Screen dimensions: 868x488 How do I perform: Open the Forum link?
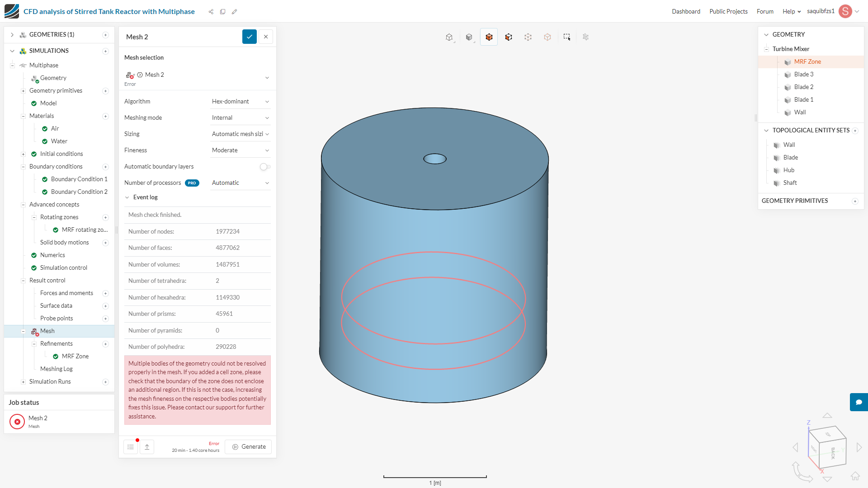[765, 11]
